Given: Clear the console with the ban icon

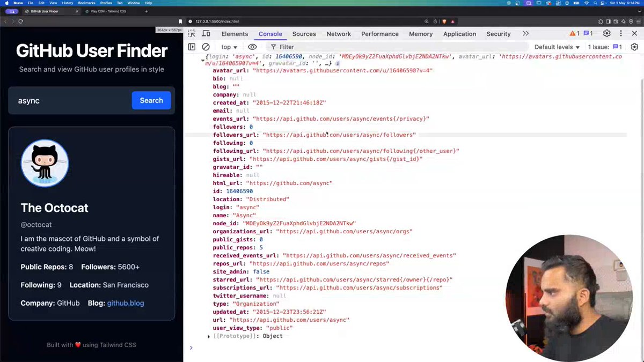Looking at the screenshot, I should click(206, 47).
